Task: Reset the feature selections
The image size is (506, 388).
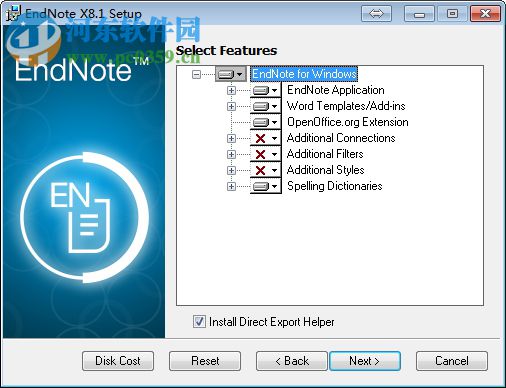Action: [205, 361]
